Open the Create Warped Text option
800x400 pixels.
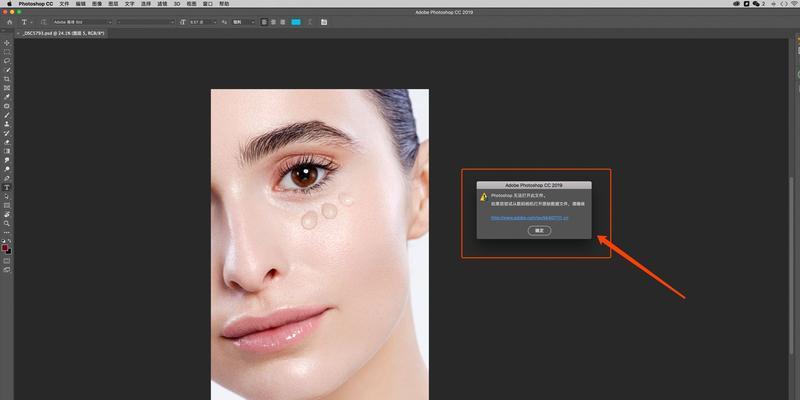click(x=310, y=22)
